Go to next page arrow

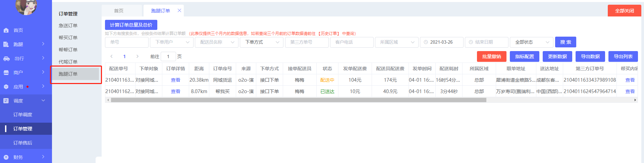click(x=137, y=56)
